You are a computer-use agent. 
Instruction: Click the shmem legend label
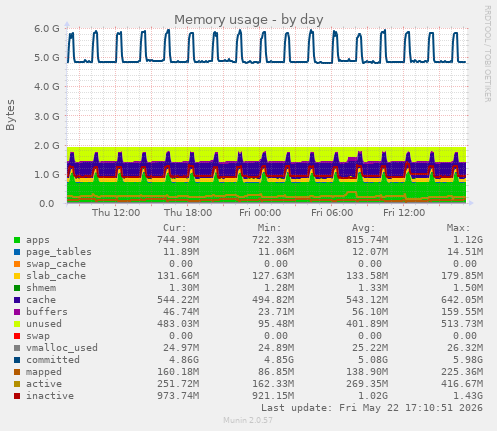click(41, 288)
